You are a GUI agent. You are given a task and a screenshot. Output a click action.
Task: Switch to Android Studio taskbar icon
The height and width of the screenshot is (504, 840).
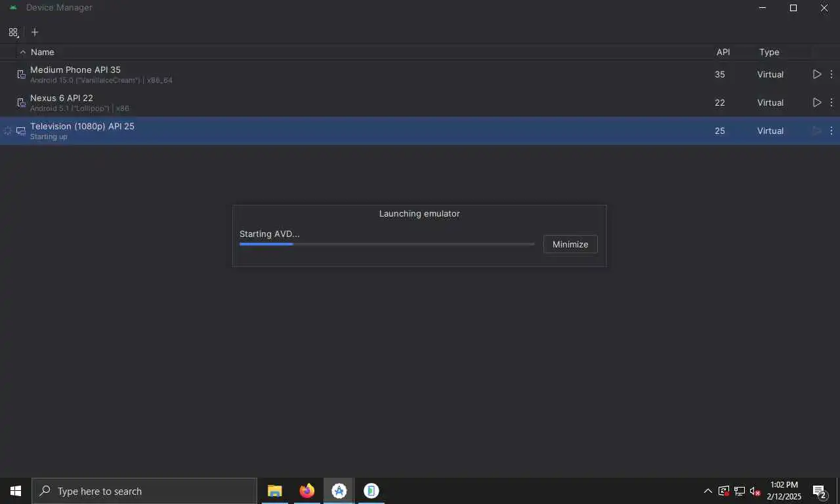point(339,491)
